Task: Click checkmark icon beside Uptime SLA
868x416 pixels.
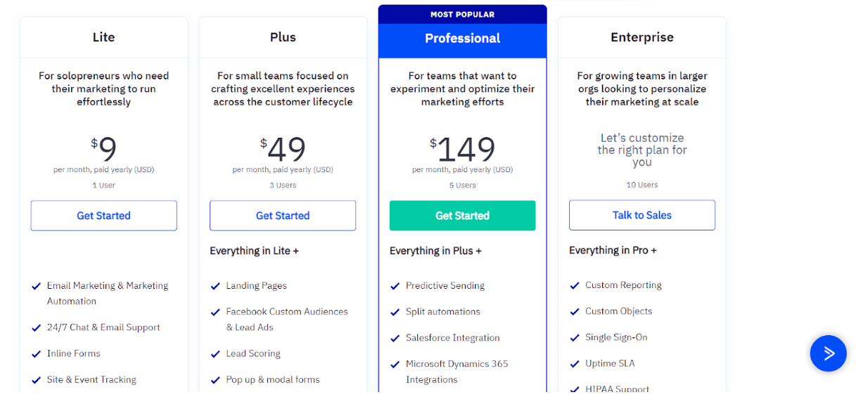Action: 575,363
